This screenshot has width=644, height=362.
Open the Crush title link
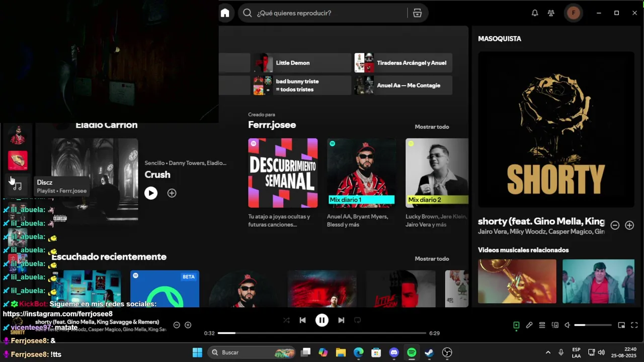click(x=157, y=174)
